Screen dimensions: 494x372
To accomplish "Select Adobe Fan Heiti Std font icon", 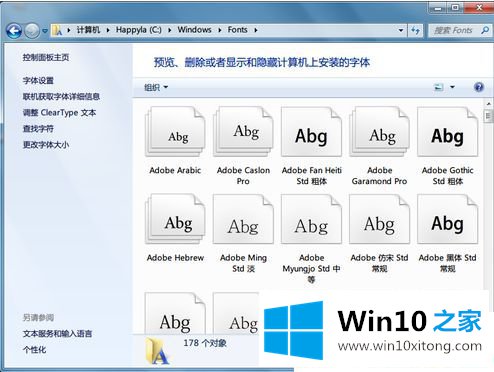I will pyautogui.click(x=311, y=132).
